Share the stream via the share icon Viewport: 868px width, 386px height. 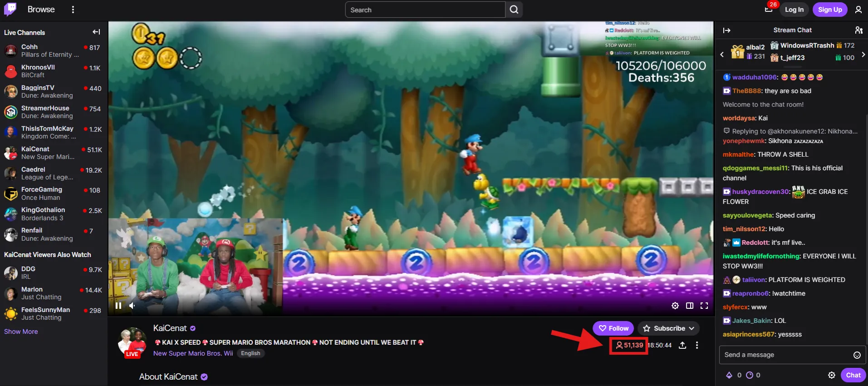682,345
